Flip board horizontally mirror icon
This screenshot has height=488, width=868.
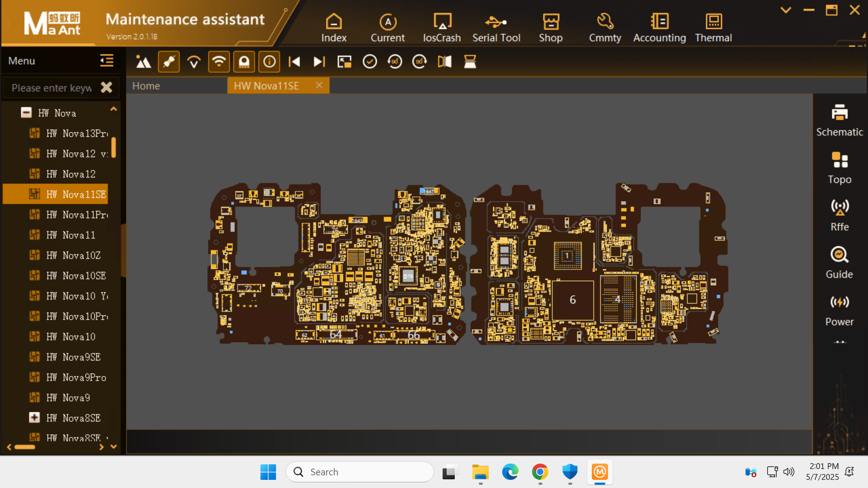coord(445,62)
